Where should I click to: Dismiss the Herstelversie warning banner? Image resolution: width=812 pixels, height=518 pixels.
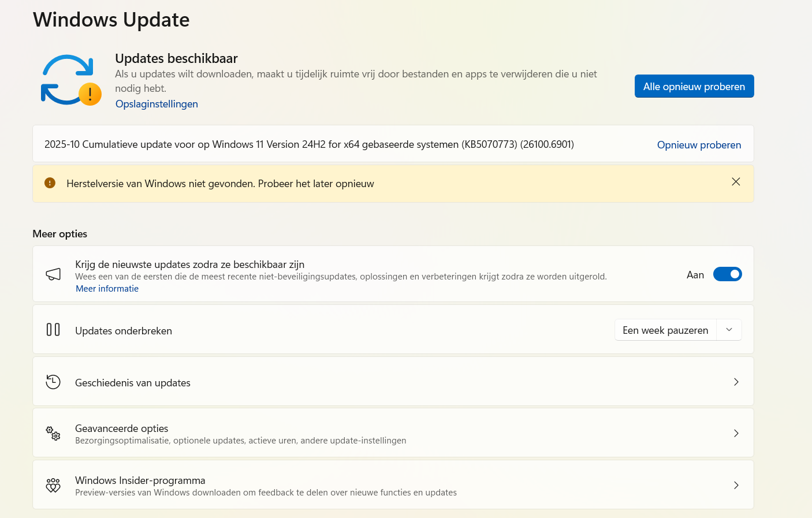pos(736,182)
